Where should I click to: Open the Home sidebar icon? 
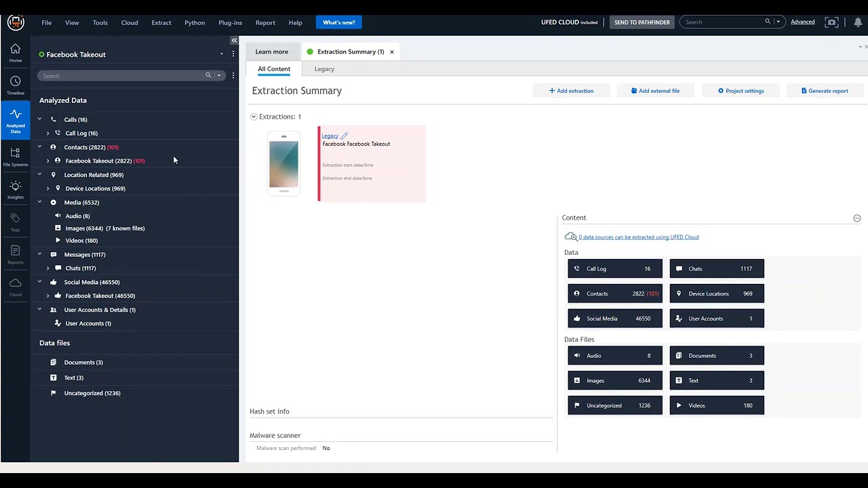pos(15,53)
